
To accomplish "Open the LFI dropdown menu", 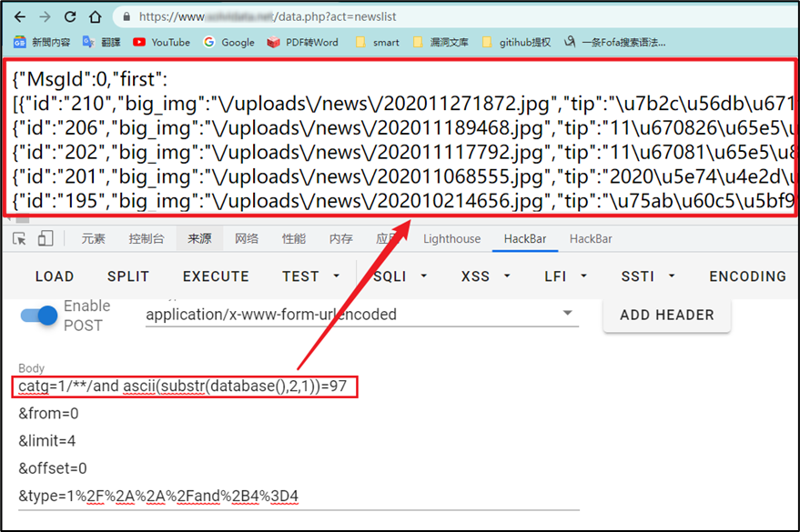I will pyautogui.click(x=565, y=276).
